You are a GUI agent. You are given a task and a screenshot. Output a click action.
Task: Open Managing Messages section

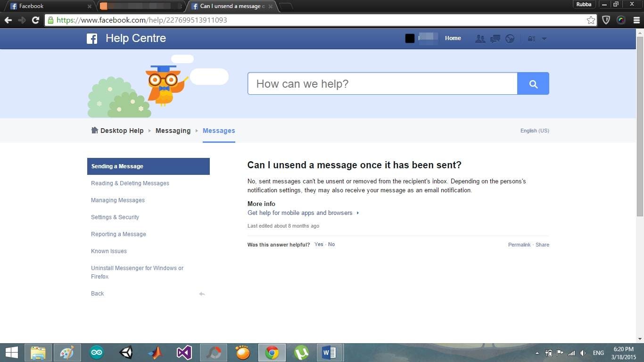tap(118, 200)
